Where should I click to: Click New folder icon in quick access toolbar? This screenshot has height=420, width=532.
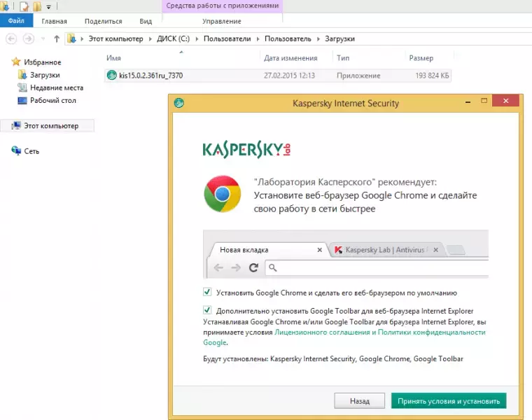coord(37,6)
